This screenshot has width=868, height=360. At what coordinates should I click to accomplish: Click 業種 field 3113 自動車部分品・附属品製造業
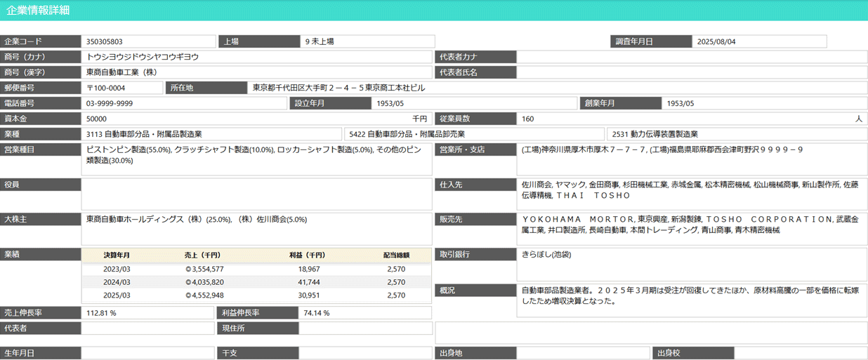211,134
